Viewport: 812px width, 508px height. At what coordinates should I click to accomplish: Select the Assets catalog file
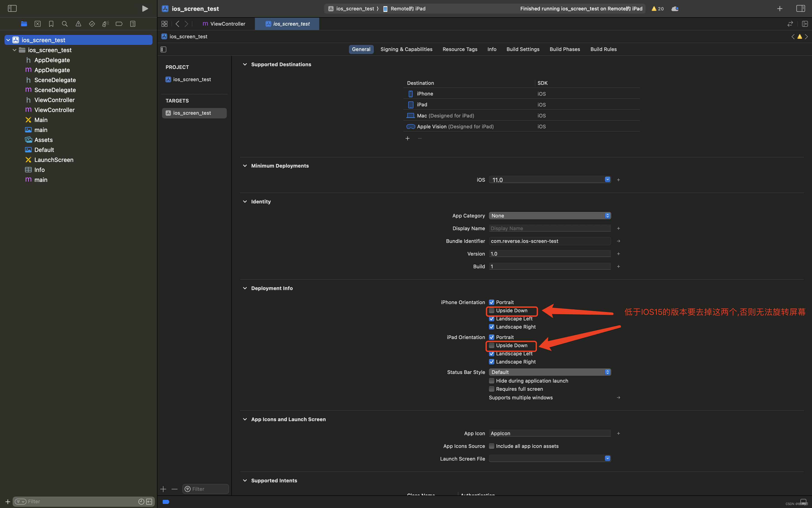[x=43, y=140]
